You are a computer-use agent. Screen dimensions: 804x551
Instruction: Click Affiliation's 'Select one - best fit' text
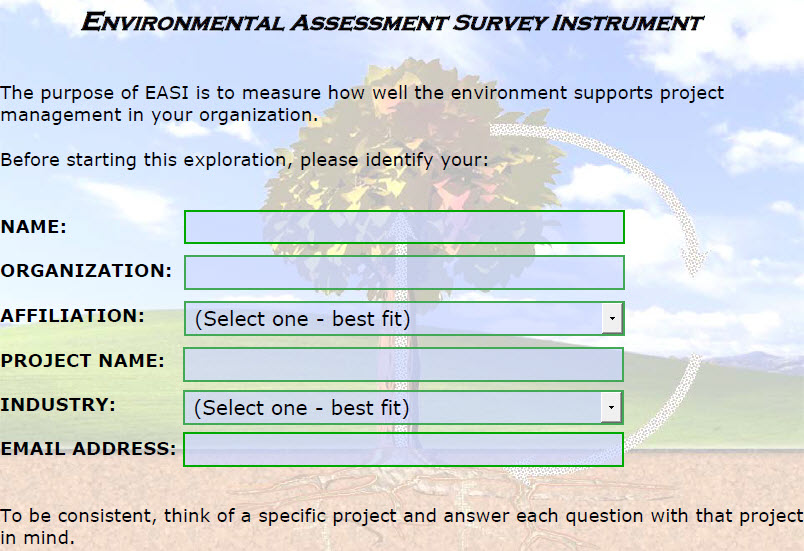pos(303,319)
